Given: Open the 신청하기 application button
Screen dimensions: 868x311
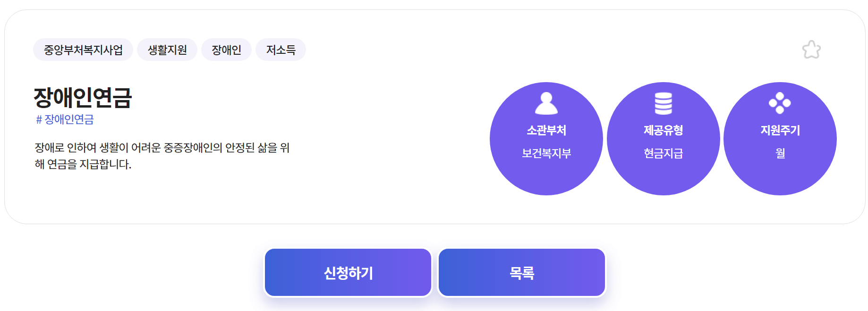Looking at the screenshot, I should (348, 272).
